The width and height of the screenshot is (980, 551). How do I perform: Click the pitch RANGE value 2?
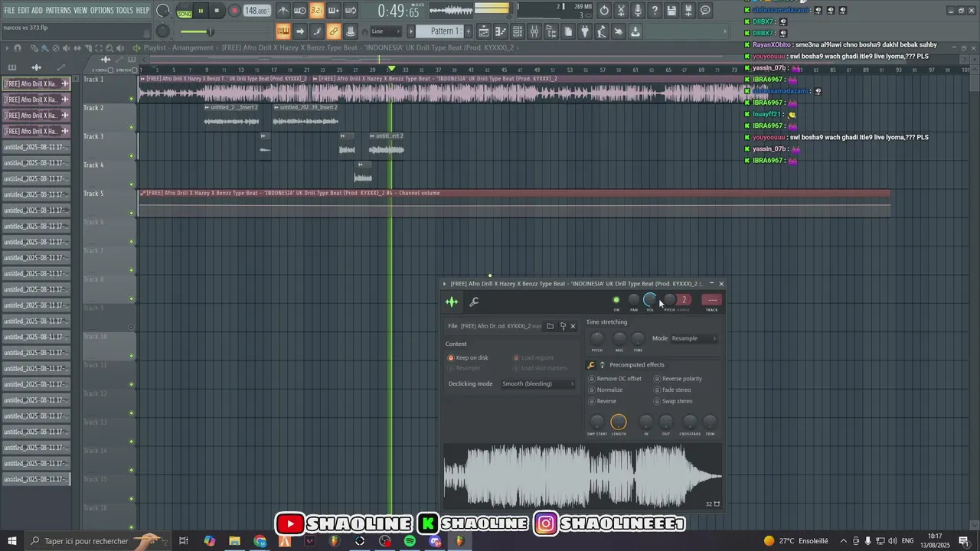coord(684,300)
